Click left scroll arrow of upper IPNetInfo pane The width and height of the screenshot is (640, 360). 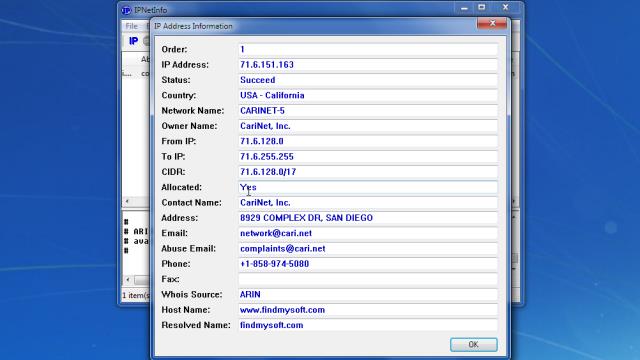coord(127,201)
